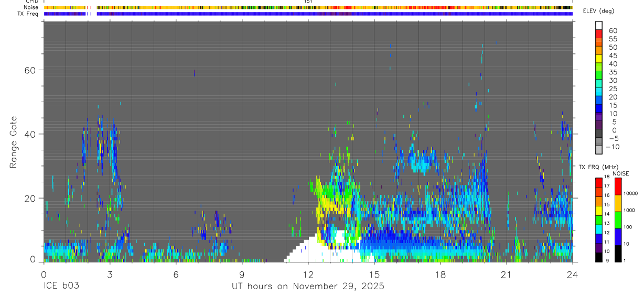Click the blue TX Freq strip above the plot

[x=308, y=14]
